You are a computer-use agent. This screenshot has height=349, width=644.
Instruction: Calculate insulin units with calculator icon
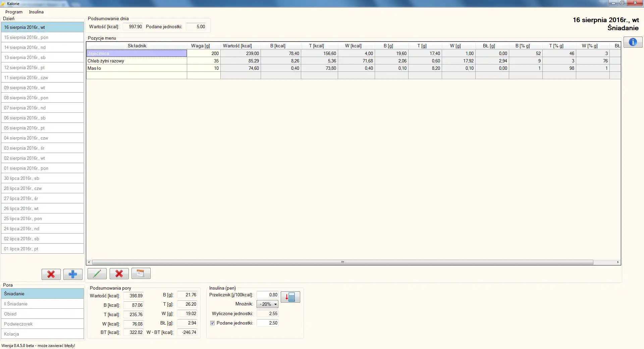click(290, 297)
